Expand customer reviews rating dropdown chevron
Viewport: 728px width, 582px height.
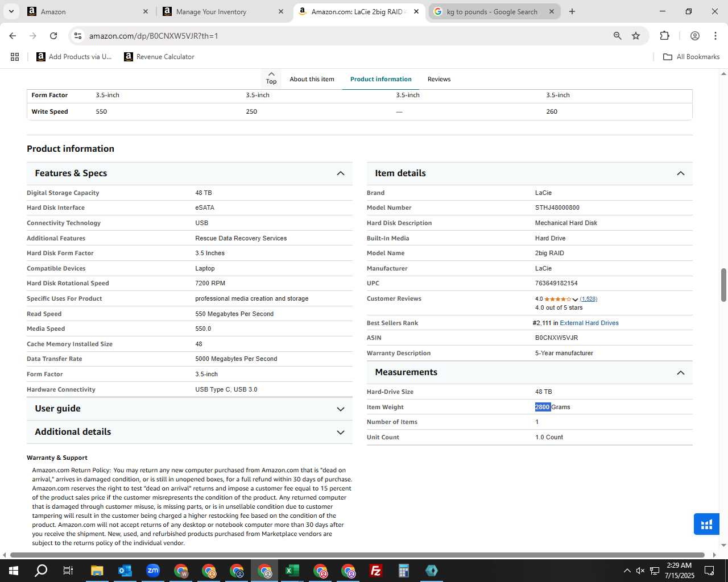(x=575, y=300)
